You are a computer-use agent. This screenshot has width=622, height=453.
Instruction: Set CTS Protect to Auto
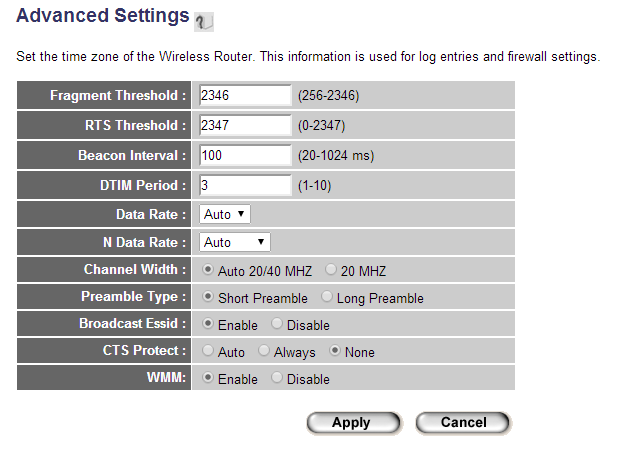tap(208, 352)
